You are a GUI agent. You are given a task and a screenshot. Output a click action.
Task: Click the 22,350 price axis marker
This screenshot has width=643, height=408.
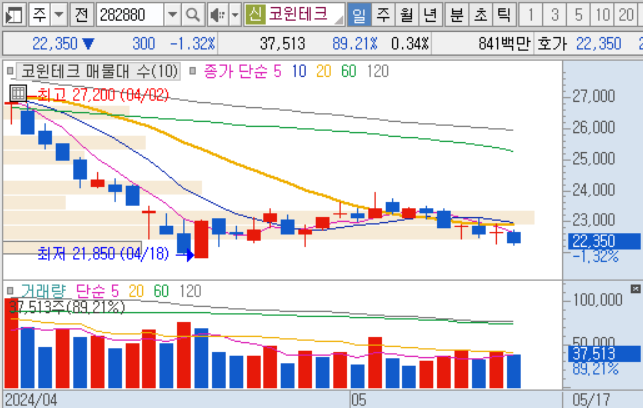click(x=604, y=241)
